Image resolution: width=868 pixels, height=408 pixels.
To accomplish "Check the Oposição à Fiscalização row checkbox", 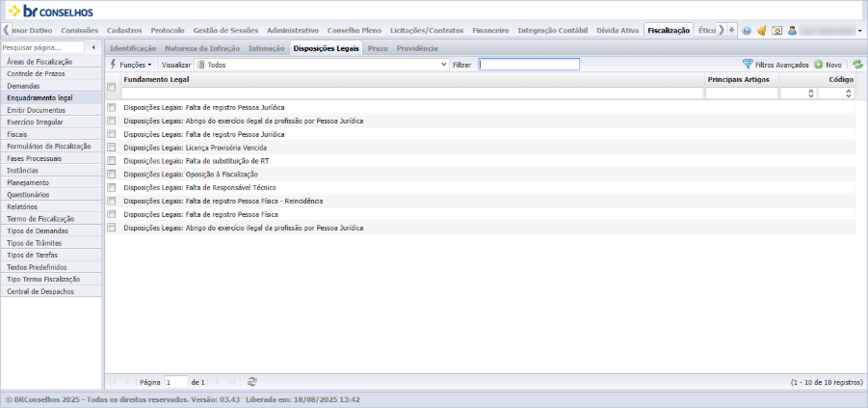I will tap(112, 174).
